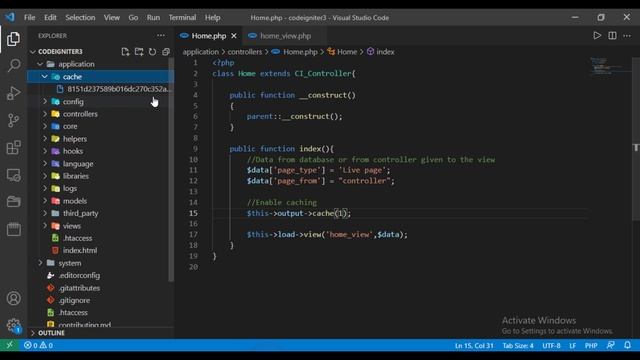Click New Folder icon in explorer header
The image size is (640, 360).
coord(139,51)
